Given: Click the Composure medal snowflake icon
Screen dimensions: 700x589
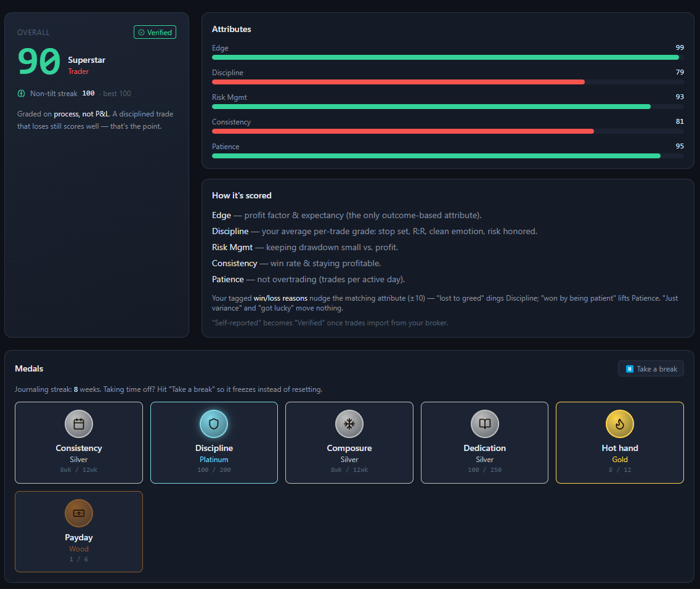Looking at the screenshot, I should click(349, 423).
